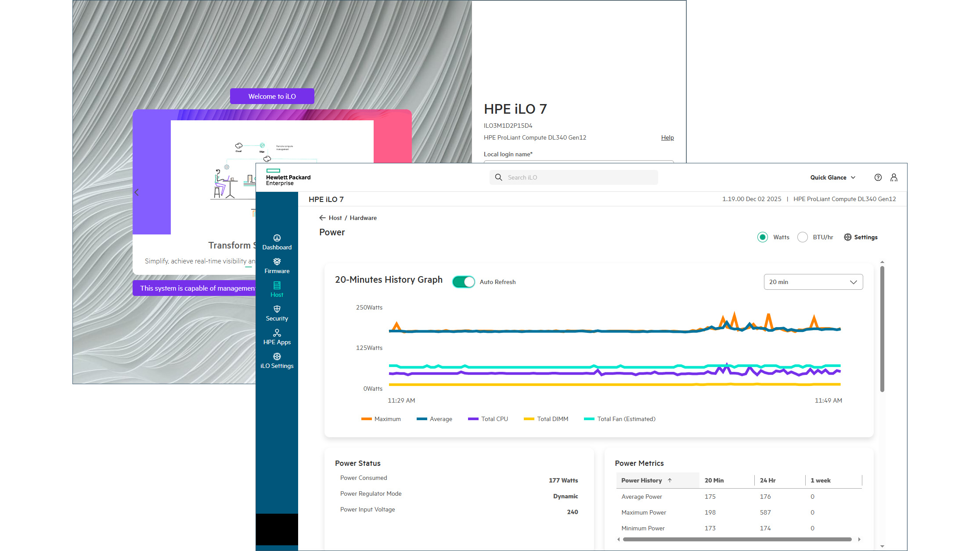Switch to BTU/hr units
The height and width of the screenshot is (551, 980).
(x=803, y=237)
